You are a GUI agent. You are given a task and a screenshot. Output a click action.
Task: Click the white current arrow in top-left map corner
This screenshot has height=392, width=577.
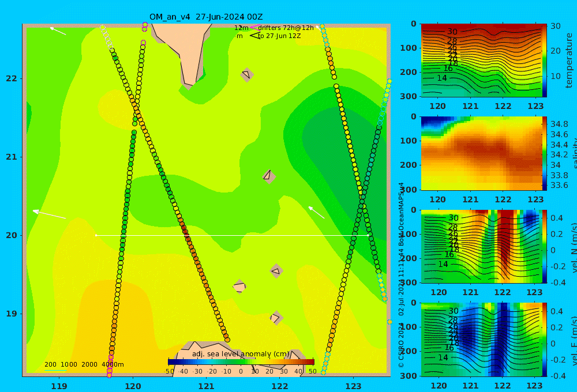pos(58,31)
